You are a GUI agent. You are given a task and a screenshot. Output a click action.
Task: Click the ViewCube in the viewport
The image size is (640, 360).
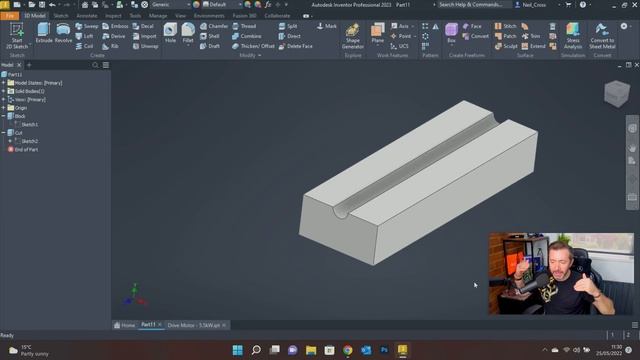tap(616, 94)
